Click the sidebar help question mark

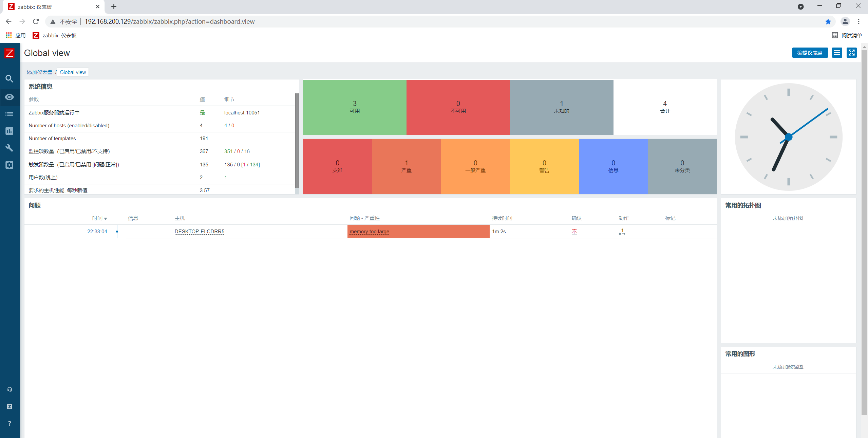point(10,423)
